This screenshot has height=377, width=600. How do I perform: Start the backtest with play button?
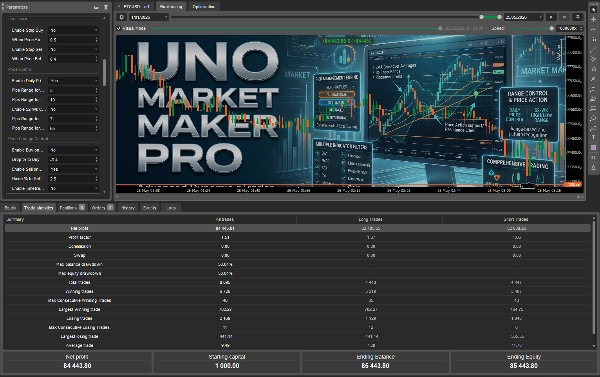click(x=551, y=17)
